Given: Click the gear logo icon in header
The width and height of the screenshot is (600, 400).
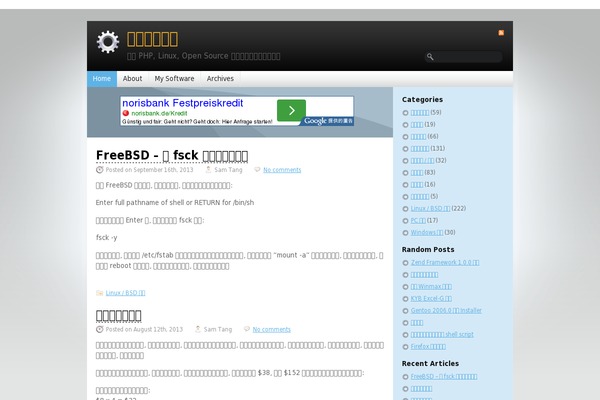Looking at the screenshot, I should click(108, 42).
